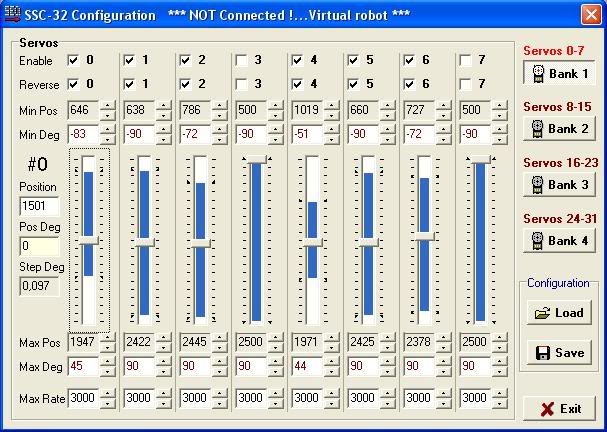Click the SSC-32 title bar app icon
This screenshot has width=607, height=432.
(12, 14)
